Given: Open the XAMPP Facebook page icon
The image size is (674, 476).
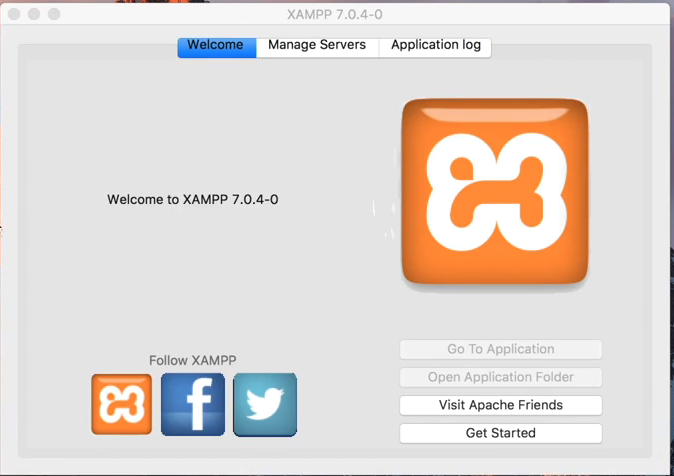Looking at the screenshot, I should [193, 404].
